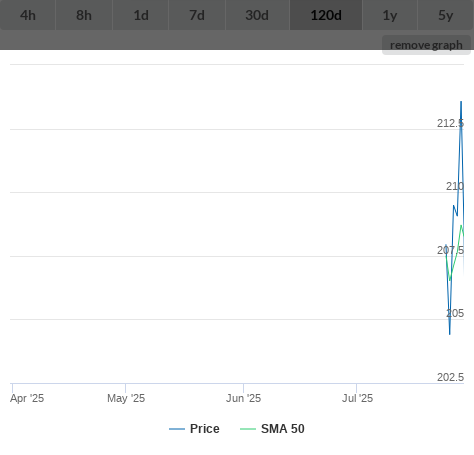The width and height of the screenshot is (474, 455).
Task: Open the 5y time range
Action: (x=446, y=15)
